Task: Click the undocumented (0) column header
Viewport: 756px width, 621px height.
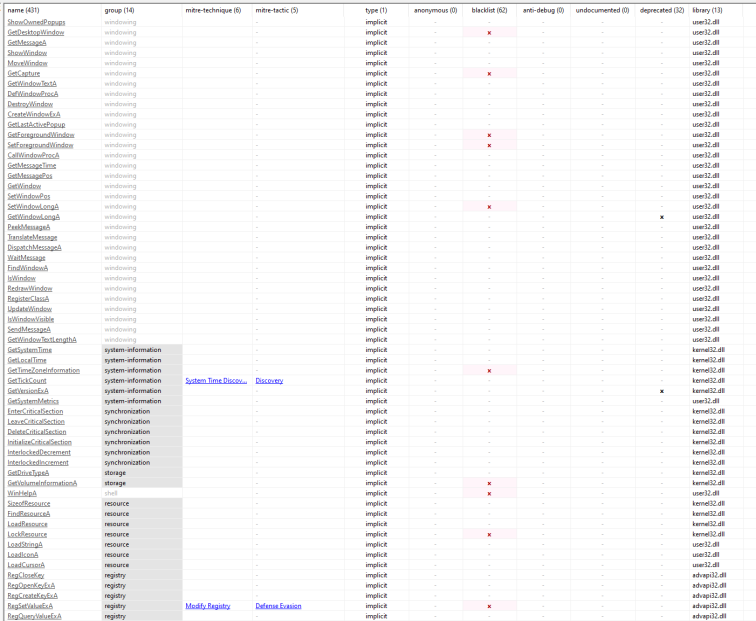Action: click(x=602, y=10)
